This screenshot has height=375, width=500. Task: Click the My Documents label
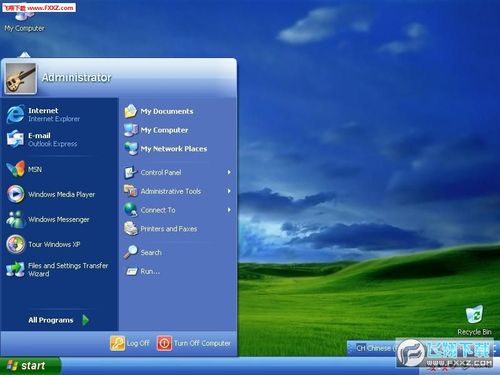coord(167,111)
